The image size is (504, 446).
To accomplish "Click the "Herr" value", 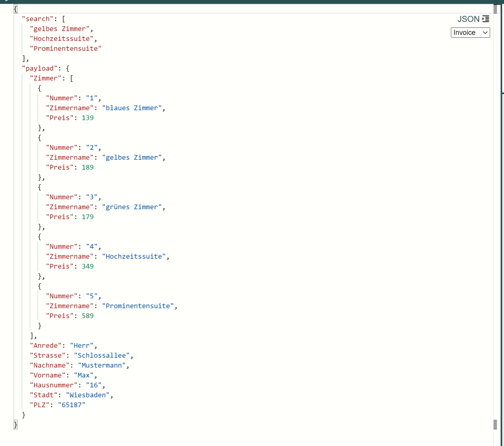I will 82,346.
